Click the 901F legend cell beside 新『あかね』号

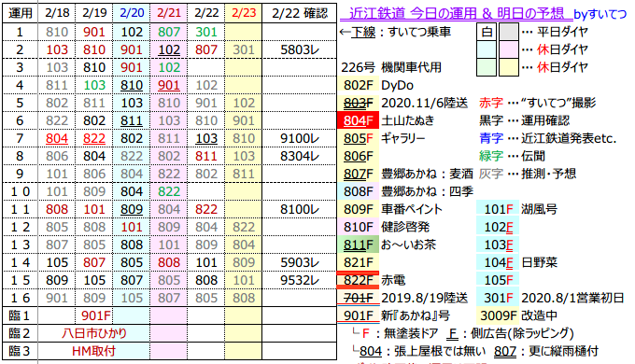tap(358, 315)
